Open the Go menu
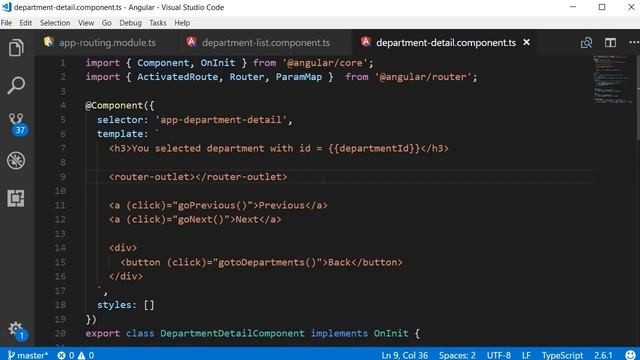Image resolution: width=640 pixels, height=360 pixels. [x=107, y=23]
